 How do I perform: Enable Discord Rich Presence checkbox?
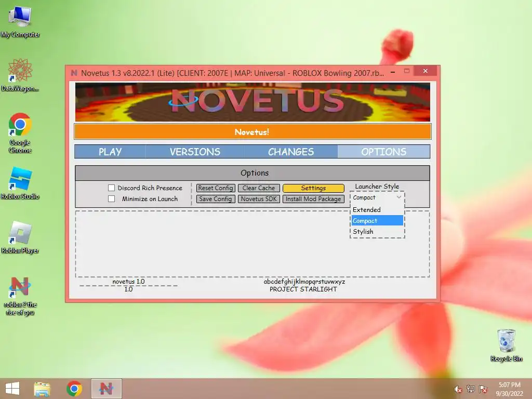(x=111, y=188)
